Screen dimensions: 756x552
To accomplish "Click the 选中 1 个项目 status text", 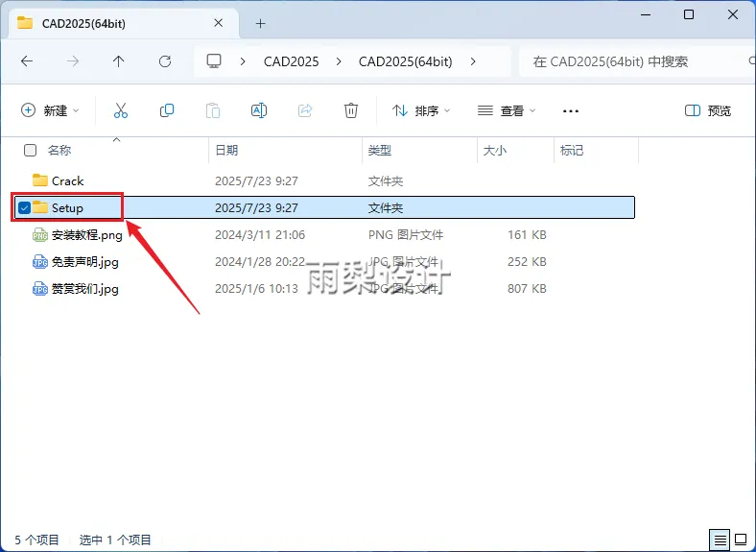I will [x=115, y=540].
